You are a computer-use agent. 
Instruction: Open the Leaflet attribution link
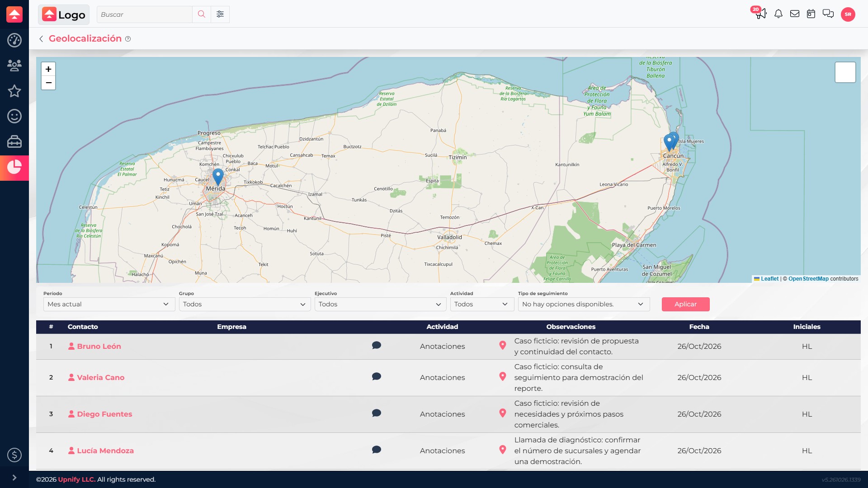point(766,279)
